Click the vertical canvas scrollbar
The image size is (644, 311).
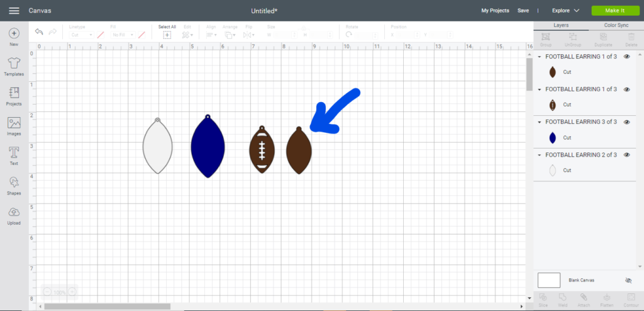pos(530,74)
